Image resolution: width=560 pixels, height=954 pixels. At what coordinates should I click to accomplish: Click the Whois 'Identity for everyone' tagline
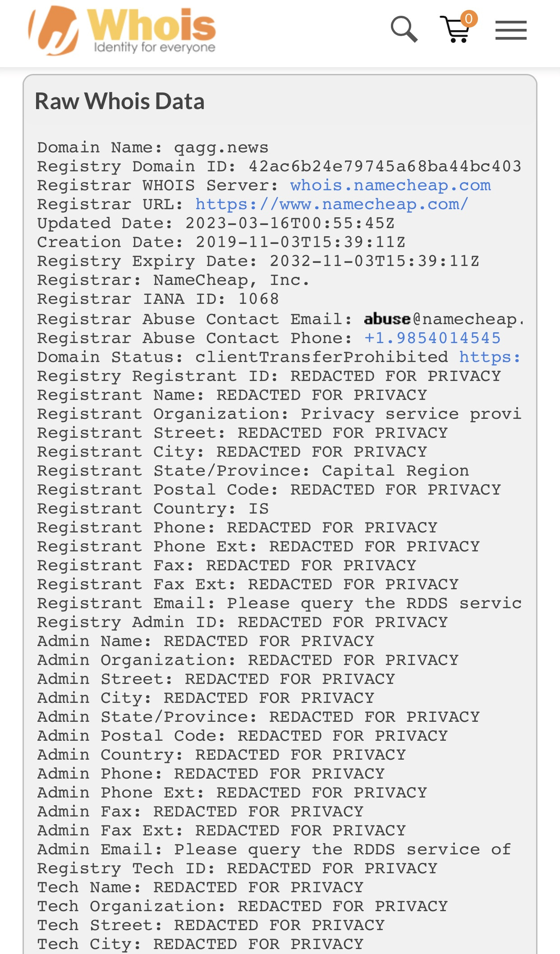(x=154, y=47)
